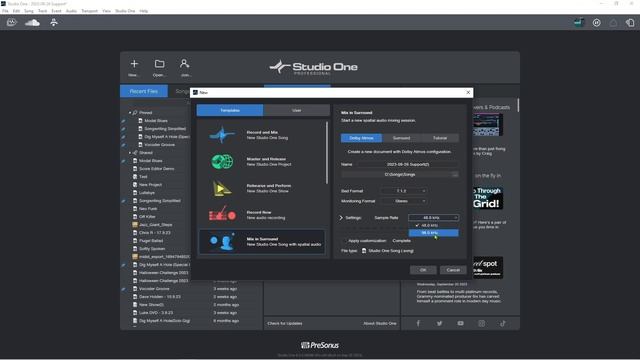Open the Bed Format dropdown
The image size is (640, 360).
tap(404, 191)
